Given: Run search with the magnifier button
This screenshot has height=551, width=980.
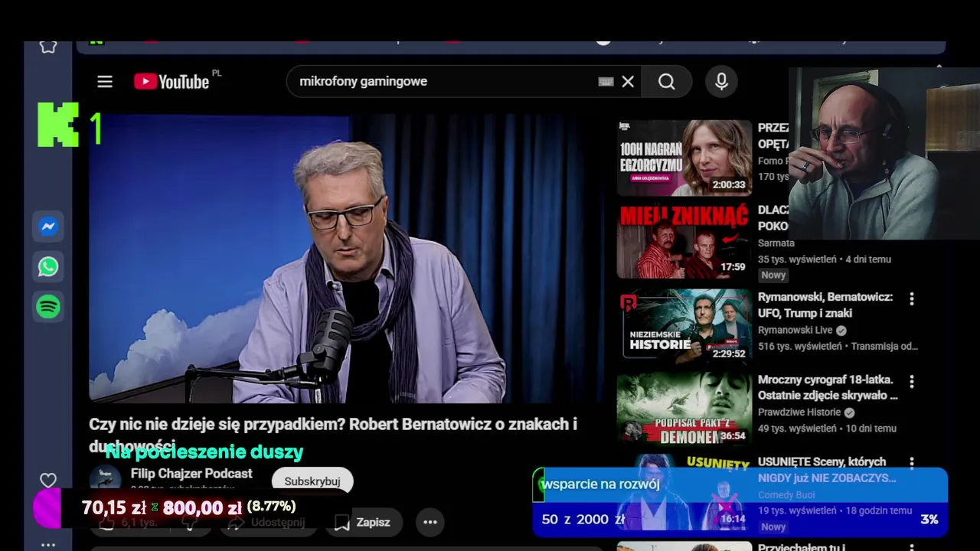Looking at the screenshot, I should (x=667, y=82).
